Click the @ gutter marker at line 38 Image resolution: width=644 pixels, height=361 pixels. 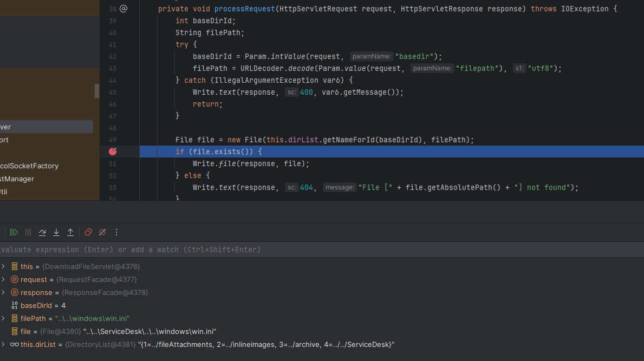click(x=123, y=9)
